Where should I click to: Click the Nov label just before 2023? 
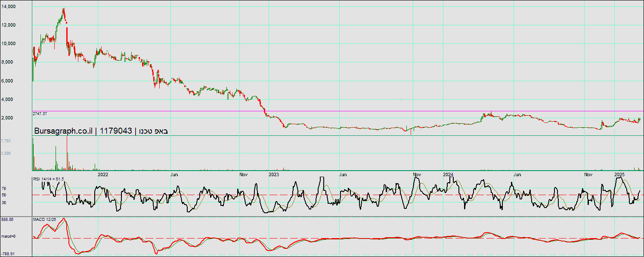[244, 175]
